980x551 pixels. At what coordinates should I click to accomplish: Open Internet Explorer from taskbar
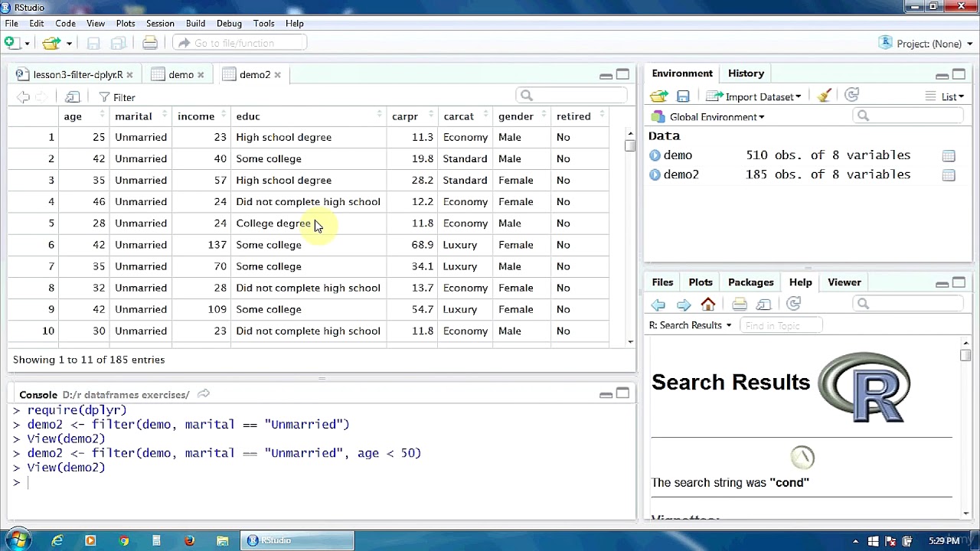(57, 540)
